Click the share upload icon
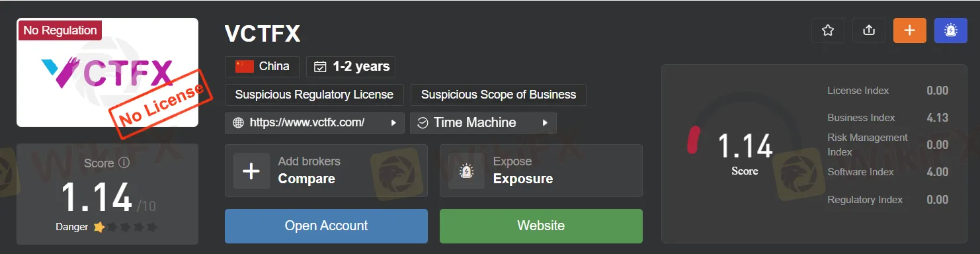 pyautogui.click(x=869, y=30)
